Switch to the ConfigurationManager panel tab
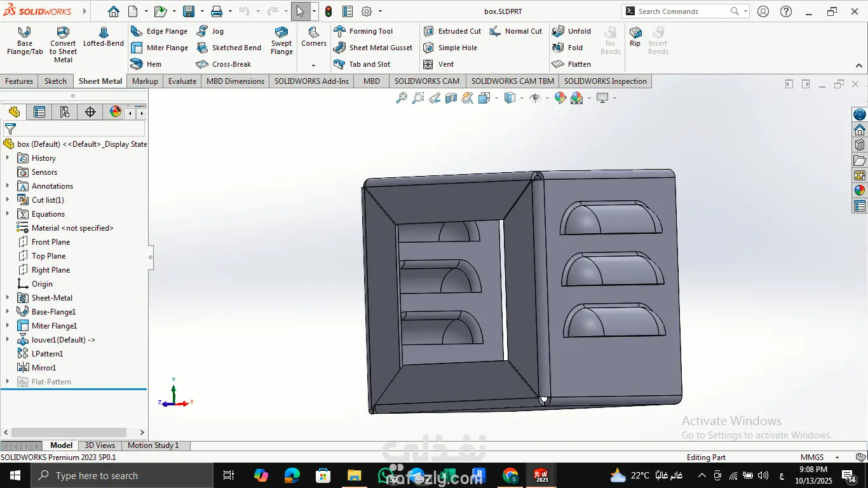Viewport: 868px width, 488px height. [64, 112]
